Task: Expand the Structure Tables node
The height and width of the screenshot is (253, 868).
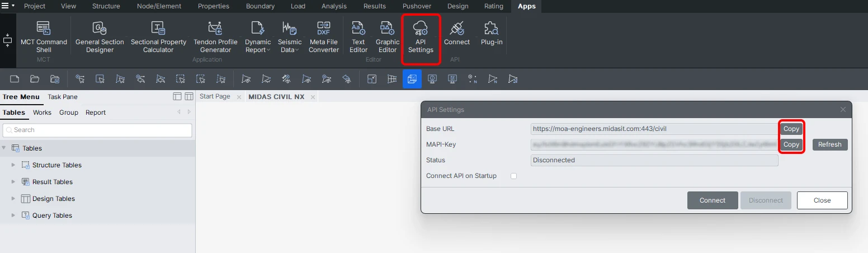Action: click(x=13, y=165)
